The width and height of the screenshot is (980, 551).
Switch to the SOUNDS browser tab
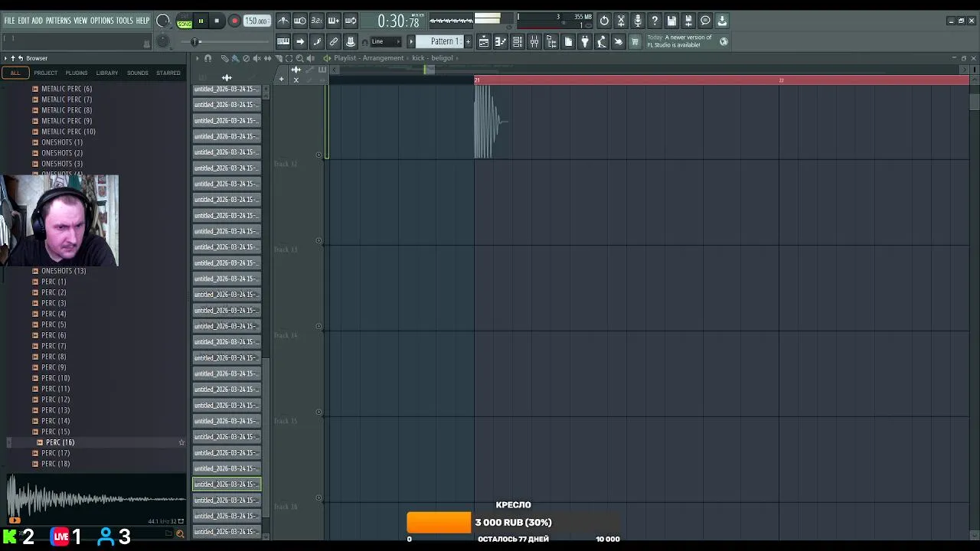coord(138,73)
